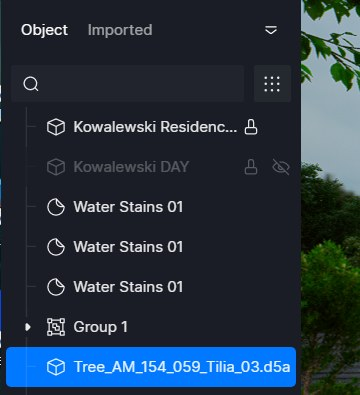Select the Object tab
This screenshot has width=360, height=395.
point(44,30)
